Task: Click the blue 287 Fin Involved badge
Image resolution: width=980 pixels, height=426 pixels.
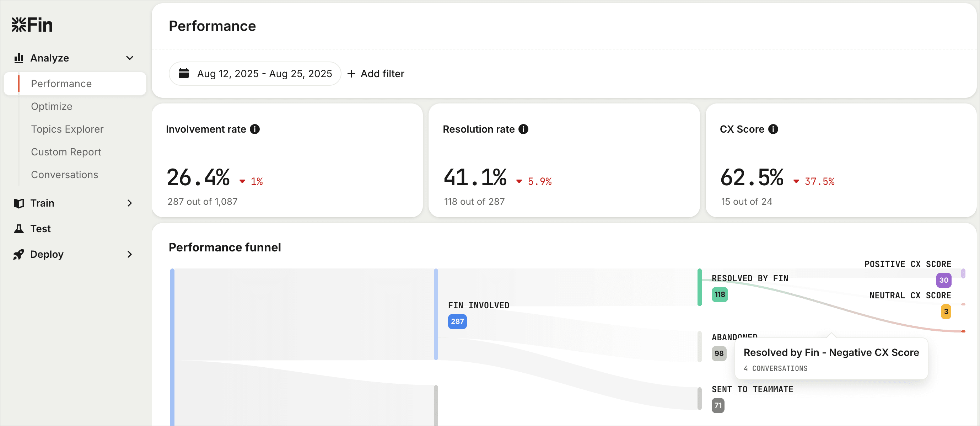Action: [x=457, y=321]
